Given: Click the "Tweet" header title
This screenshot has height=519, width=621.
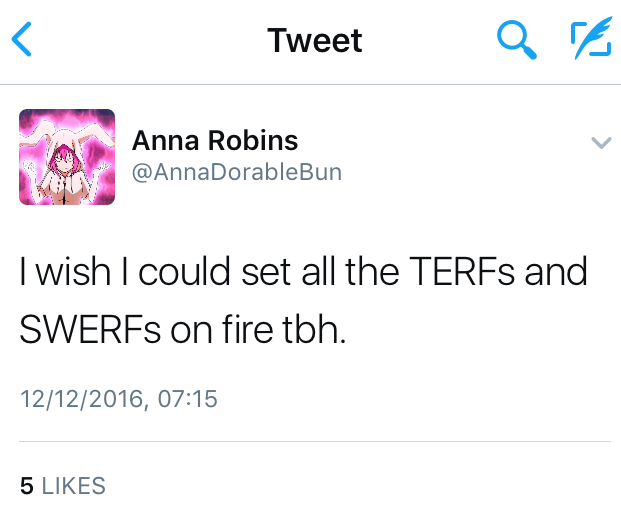Looking at the screenshot, I should (315, 41).
